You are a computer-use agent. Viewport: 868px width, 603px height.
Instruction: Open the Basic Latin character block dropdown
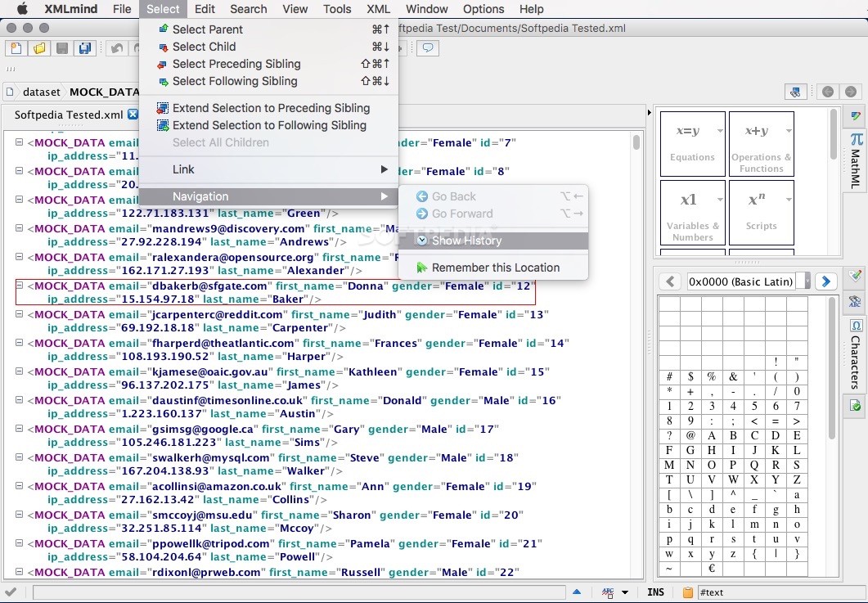click(x=807, y=281)
